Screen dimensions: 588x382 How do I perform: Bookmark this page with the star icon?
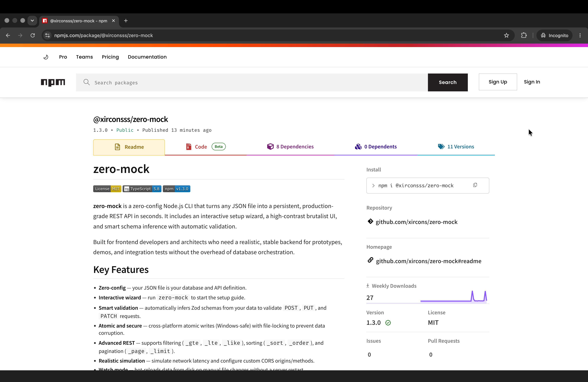coord(506,35)
